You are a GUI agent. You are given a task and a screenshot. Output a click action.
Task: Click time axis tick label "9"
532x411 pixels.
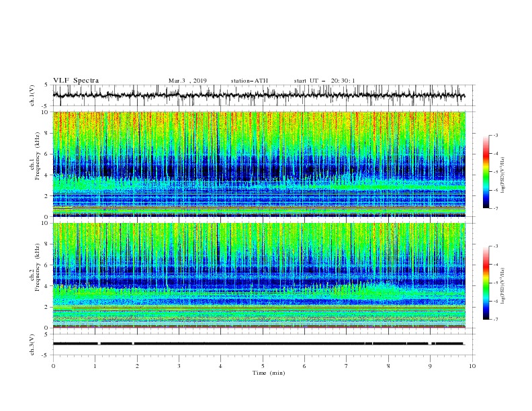click(430, 366)
